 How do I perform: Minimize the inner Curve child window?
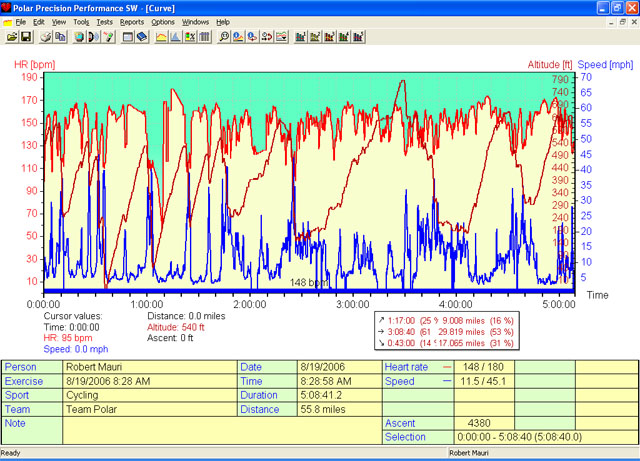click(611, 22)
